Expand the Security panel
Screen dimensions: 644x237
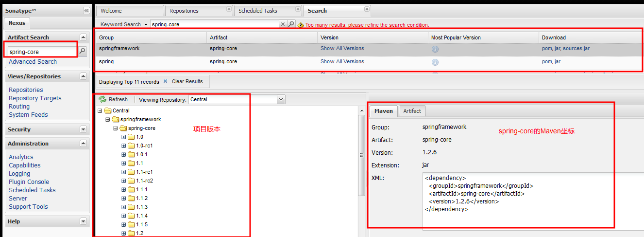point(83,129)
